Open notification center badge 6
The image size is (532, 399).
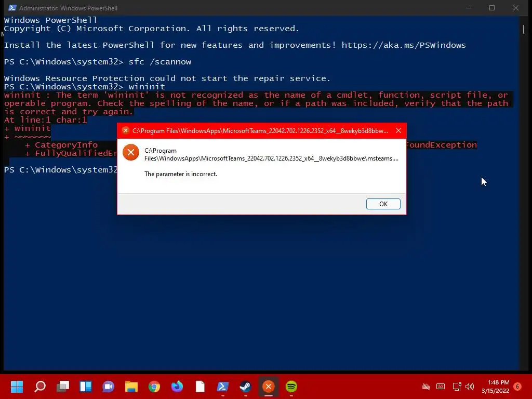(x=517, y=387)
